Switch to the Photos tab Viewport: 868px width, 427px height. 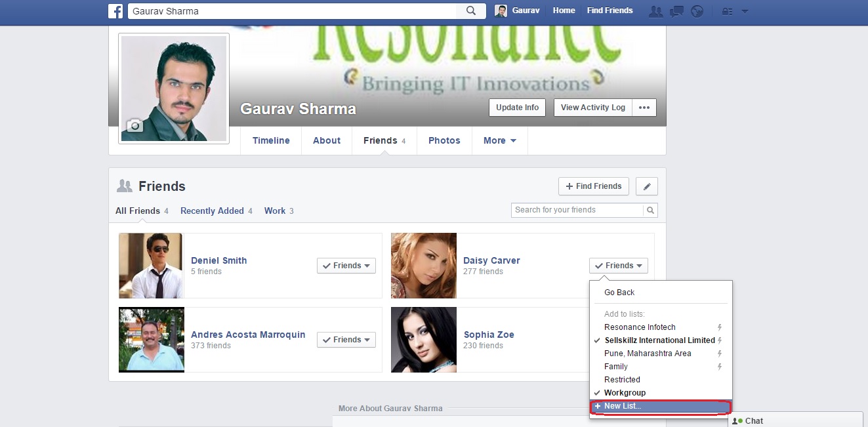pyautogui.click(x=444, y=140)
